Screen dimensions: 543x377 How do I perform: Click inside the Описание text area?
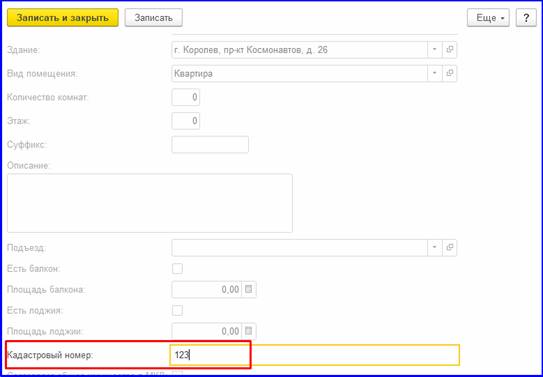pyautogui.click(x=150, y=203)
